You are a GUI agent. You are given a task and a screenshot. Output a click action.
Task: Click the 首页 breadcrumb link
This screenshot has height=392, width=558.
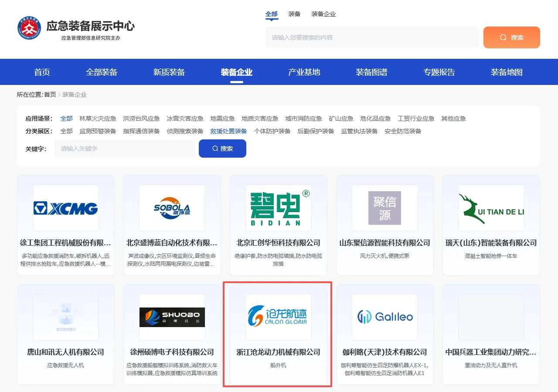50,95
